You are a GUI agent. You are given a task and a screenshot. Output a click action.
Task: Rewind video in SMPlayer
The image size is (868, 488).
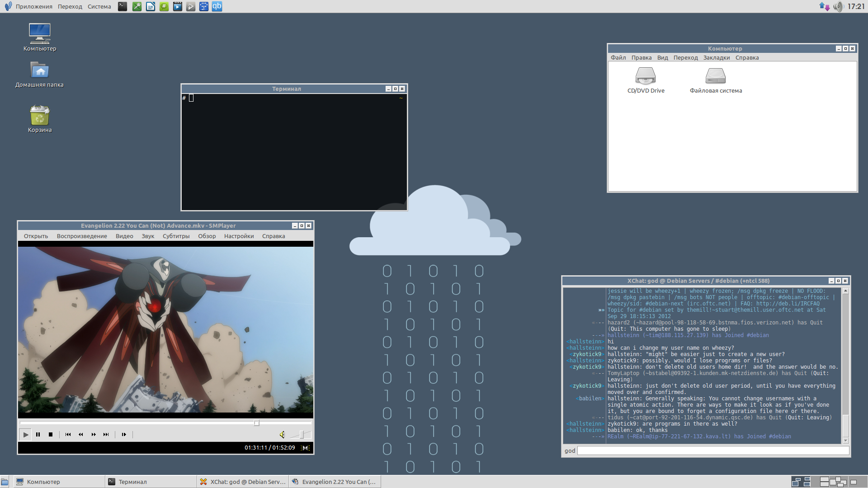80,435
